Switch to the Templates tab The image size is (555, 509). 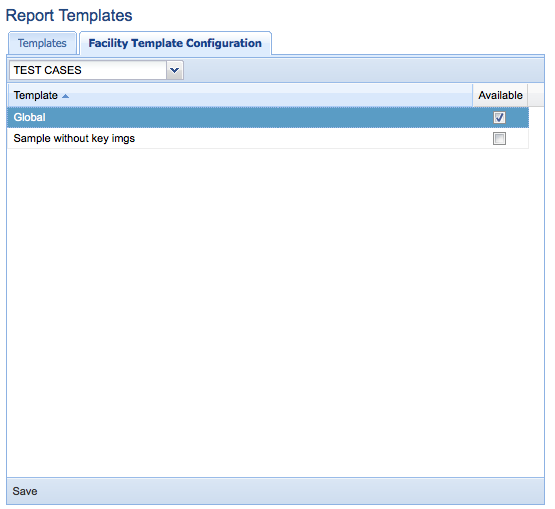point(42,43)
